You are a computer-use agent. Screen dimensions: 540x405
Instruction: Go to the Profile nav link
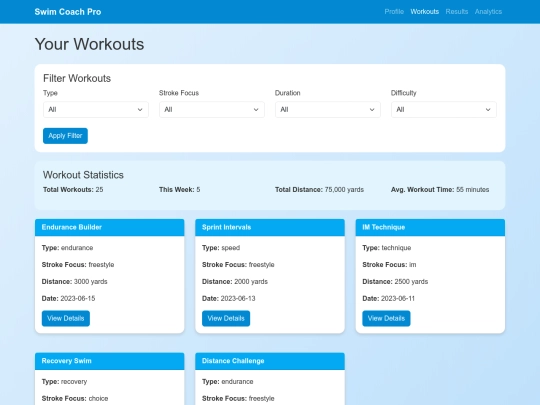tap(394, 12)
